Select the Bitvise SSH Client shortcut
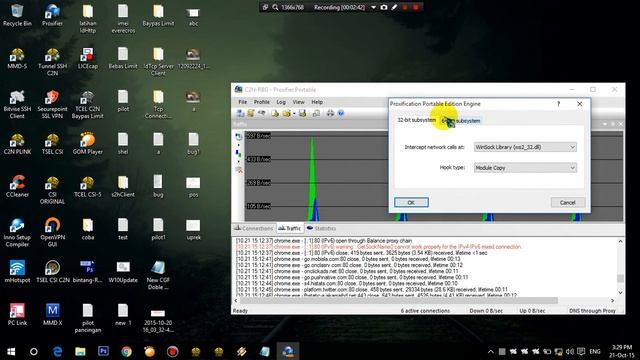Screen dimensions: 640x360 (17, 104)
